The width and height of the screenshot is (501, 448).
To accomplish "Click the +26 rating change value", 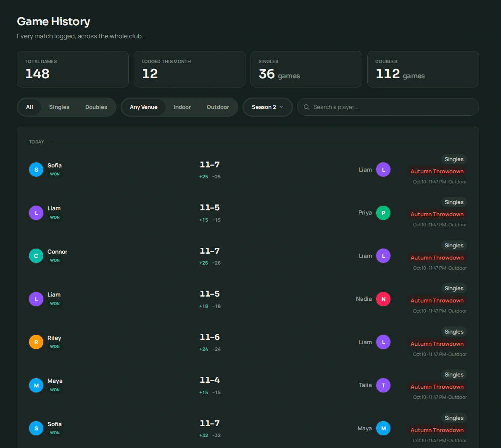I will (203, 263).
